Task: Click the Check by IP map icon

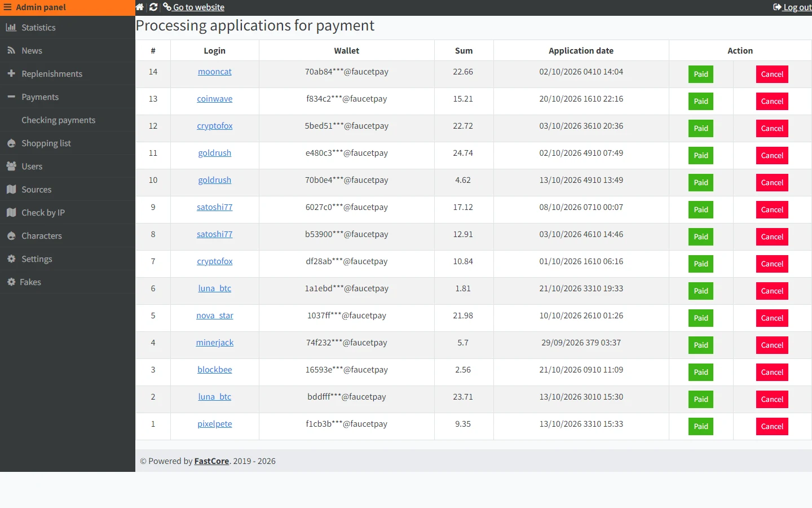Action: pyautogui.click(x=11, y=212)
